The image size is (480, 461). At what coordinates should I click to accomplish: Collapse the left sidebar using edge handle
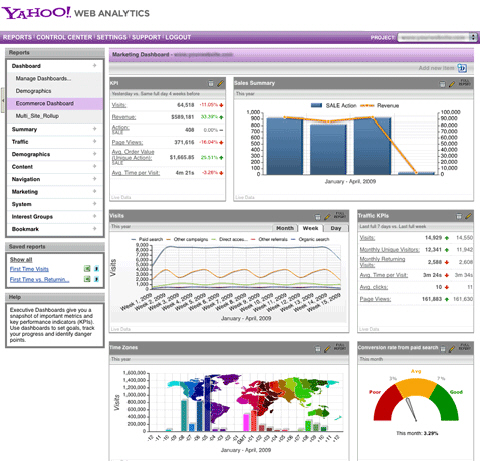pyautogui.click(x=3, y=100)
